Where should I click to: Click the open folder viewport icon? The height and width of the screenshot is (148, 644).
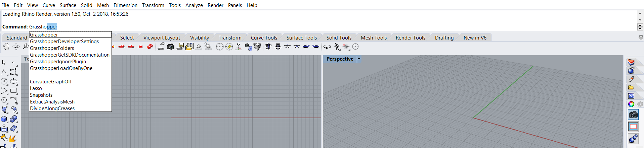[x=189, y=47]
